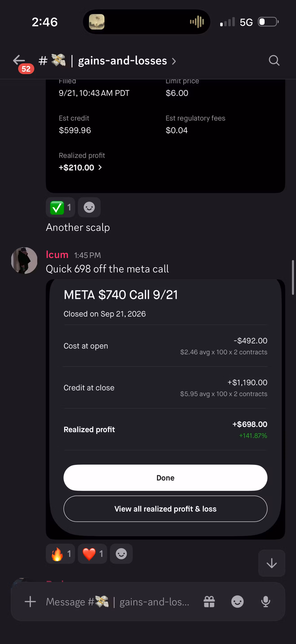
Task: Expand the +$210.00 realized profit chevron
Action: point(100,168)
